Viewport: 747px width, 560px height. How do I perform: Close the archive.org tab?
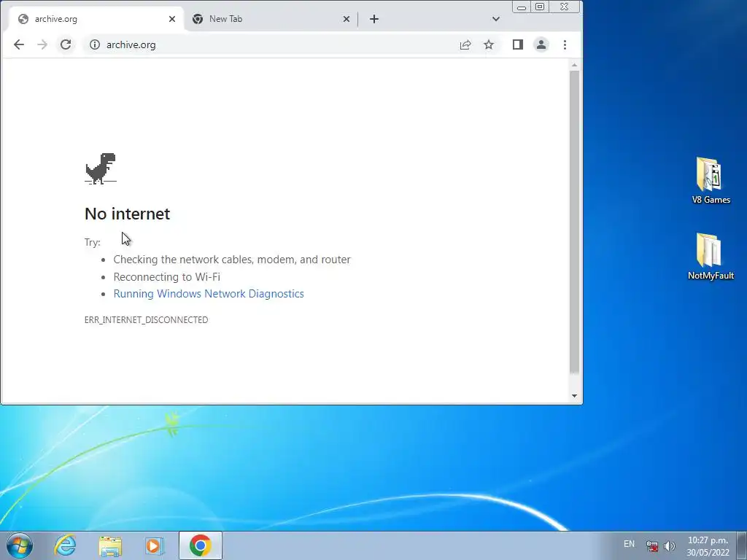click(172, 19)
